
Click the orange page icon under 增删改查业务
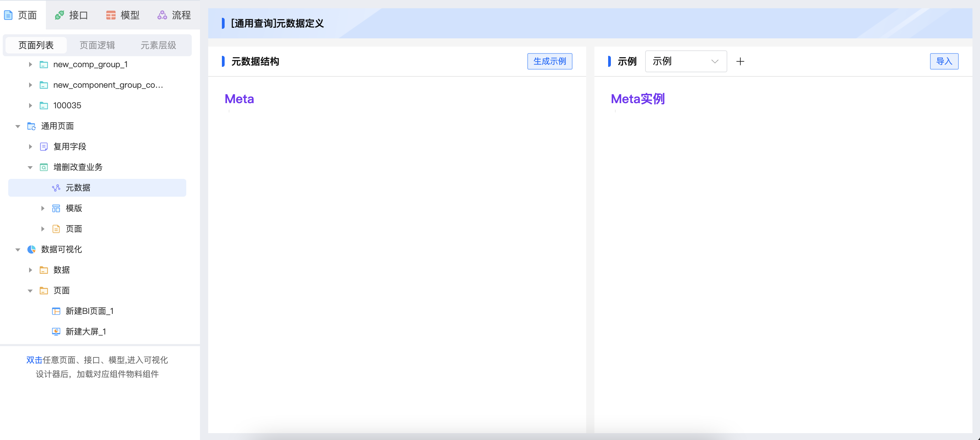click(x=56, y=229)
